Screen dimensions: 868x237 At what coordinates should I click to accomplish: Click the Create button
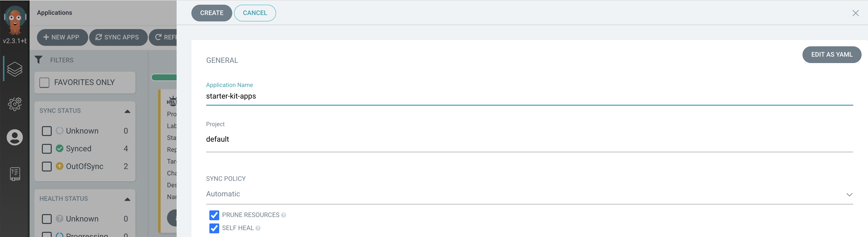212,13
